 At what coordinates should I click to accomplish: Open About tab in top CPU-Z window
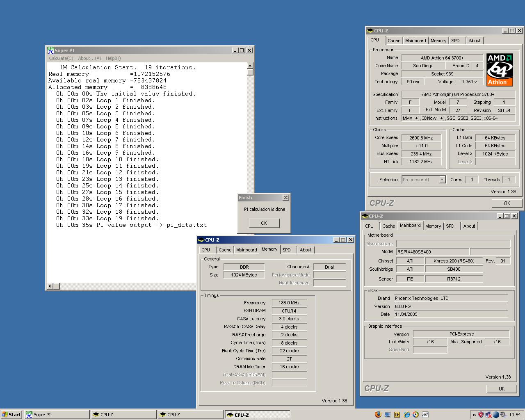coord(475,41)
